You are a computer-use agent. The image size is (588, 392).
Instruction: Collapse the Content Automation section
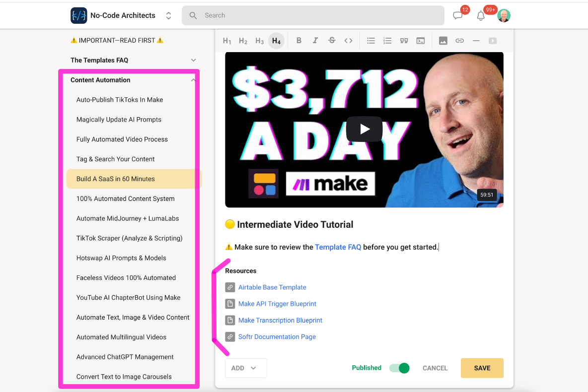tap(193, 80)
